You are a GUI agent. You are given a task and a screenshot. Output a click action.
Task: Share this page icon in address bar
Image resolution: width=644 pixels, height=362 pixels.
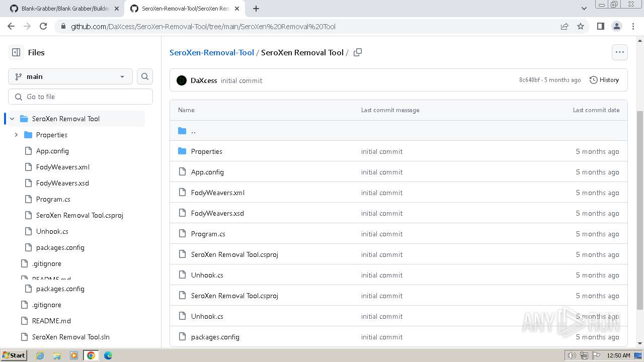coord(565,26)
